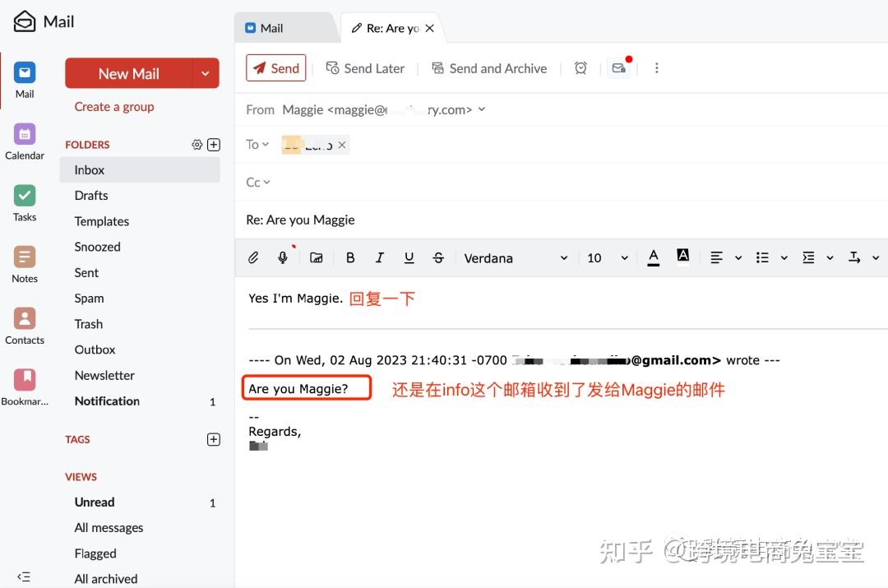The image size is (888, 588).
Task: Expand the New Mail dropdown arrow
Action: pos(206,73)
